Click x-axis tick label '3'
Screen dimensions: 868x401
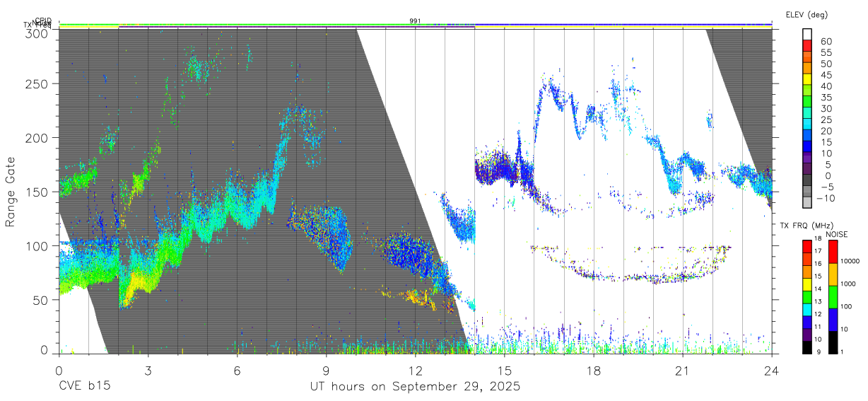(148, 371)
